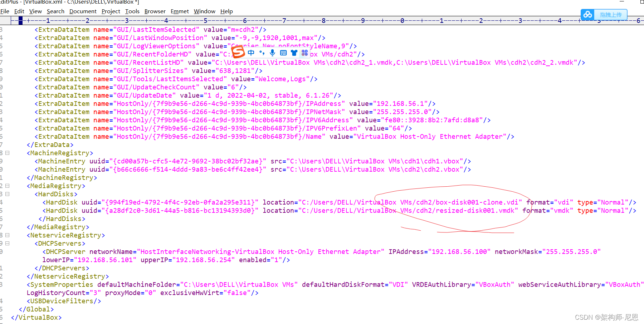Collapse the HardDisks fold marker
Viewport: 644px width, 324px height.
[x=7, y=194]
